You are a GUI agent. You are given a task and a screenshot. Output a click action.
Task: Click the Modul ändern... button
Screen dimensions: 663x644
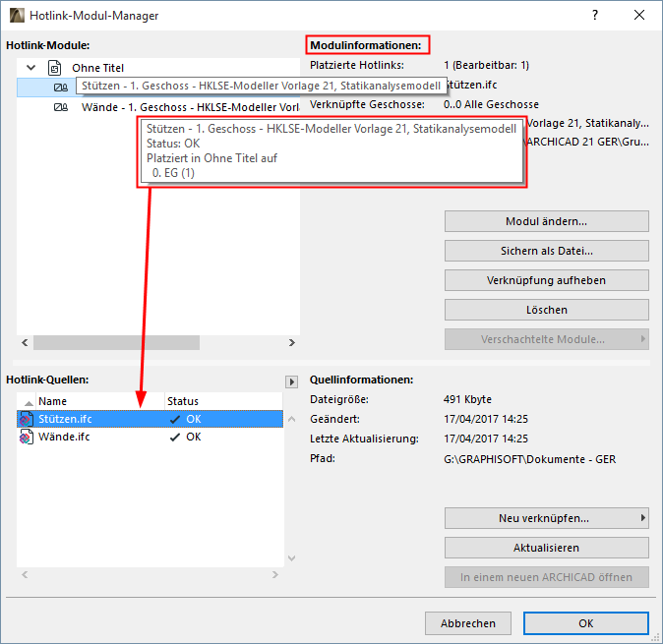pyautogui.click(x=546, y=221)
